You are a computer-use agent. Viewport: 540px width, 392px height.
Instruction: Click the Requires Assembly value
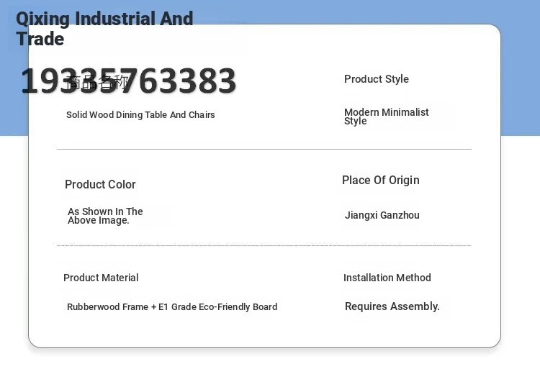click(x=392, y=306)
